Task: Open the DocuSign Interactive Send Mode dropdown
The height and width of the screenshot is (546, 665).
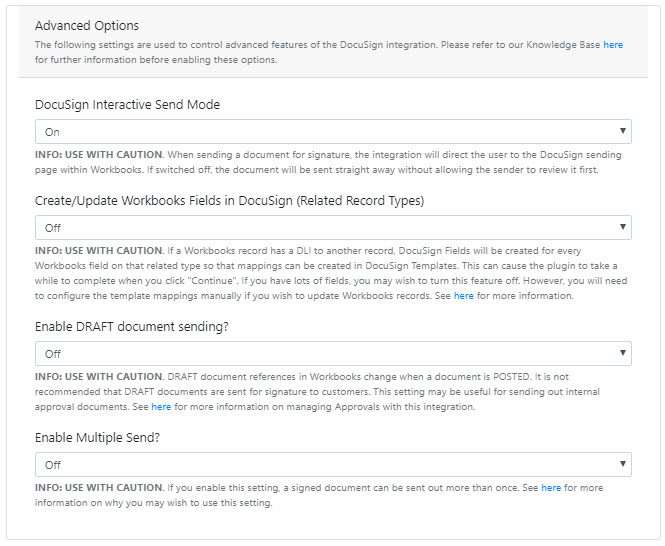Action: coord(333,132)
